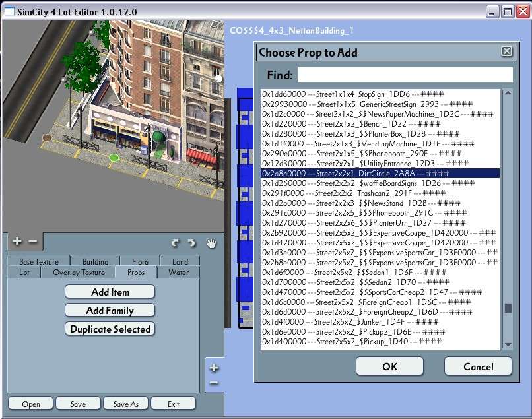Rotate view counter-clockwise arrow icon

click(x=175, y=243)
